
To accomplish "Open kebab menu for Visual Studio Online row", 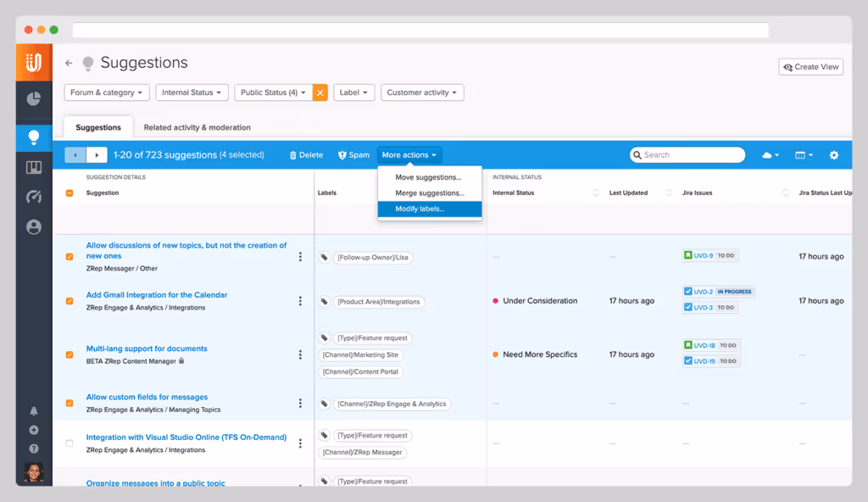I will point(300,443).
